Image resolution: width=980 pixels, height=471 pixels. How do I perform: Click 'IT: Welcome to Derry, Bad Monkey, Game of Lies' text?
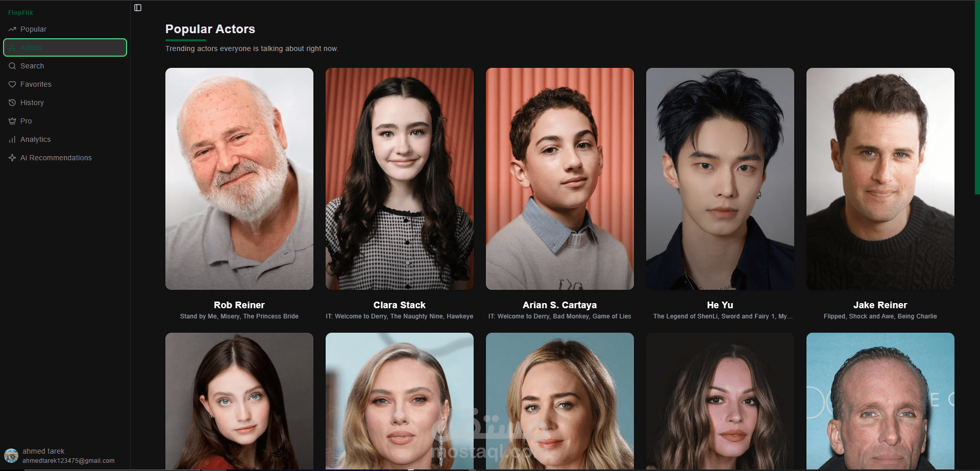[560, 316]
